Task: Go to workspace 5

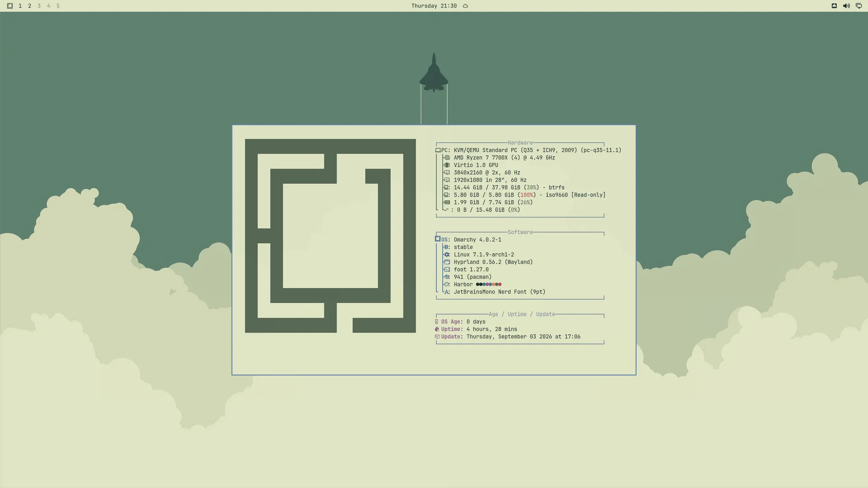Action: tap(58, 6)
